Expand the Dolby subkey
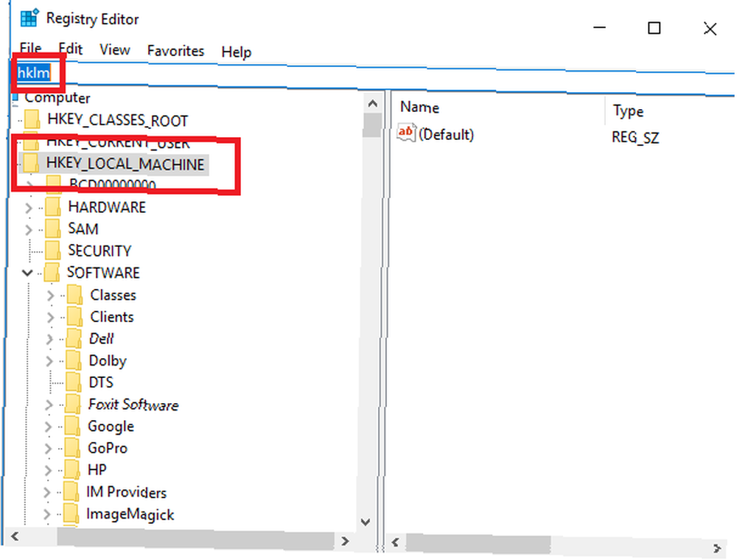Screen dimensions: 737x560 pyautogui.click(x=49, y=361)
